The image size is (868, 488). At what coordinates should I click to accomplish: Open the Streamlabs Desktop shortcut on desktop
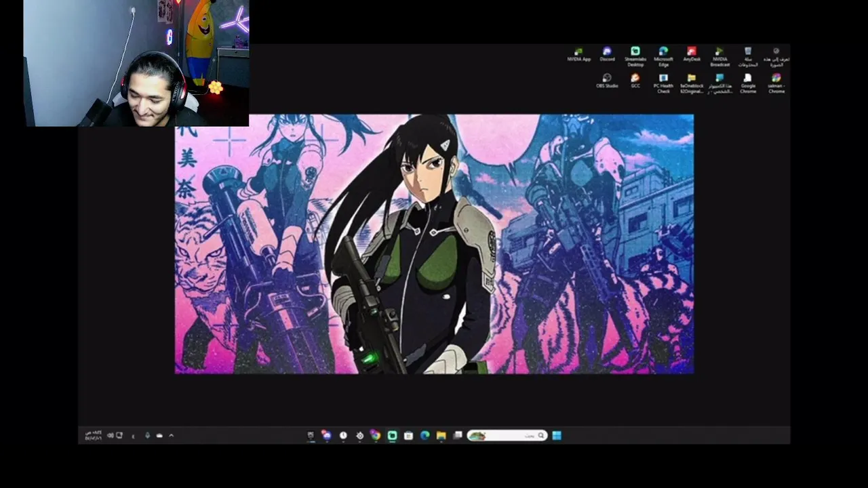click(x=635, y=56)
